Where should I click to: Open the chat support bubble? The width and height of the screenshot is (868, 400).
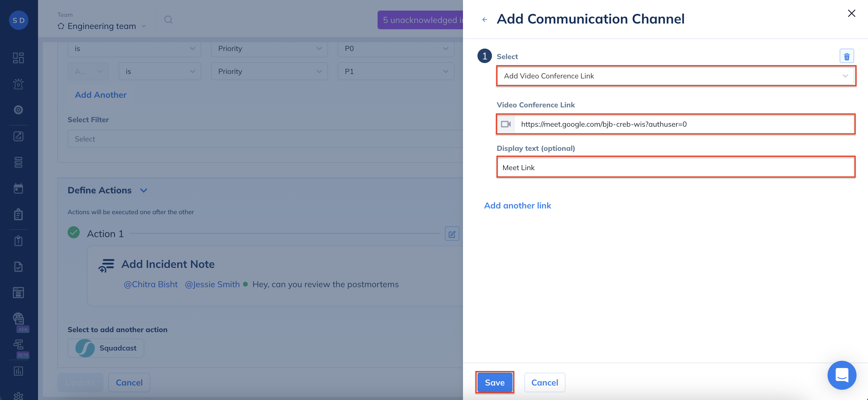coord(841,375)
